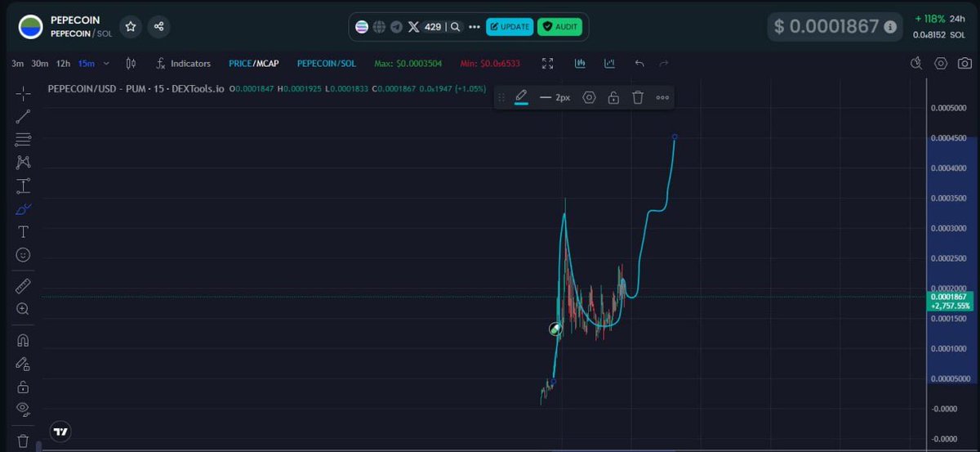Grab the floating drawing toolbar handle
This screenshot has height=452, width=980.
coord(501,97)
